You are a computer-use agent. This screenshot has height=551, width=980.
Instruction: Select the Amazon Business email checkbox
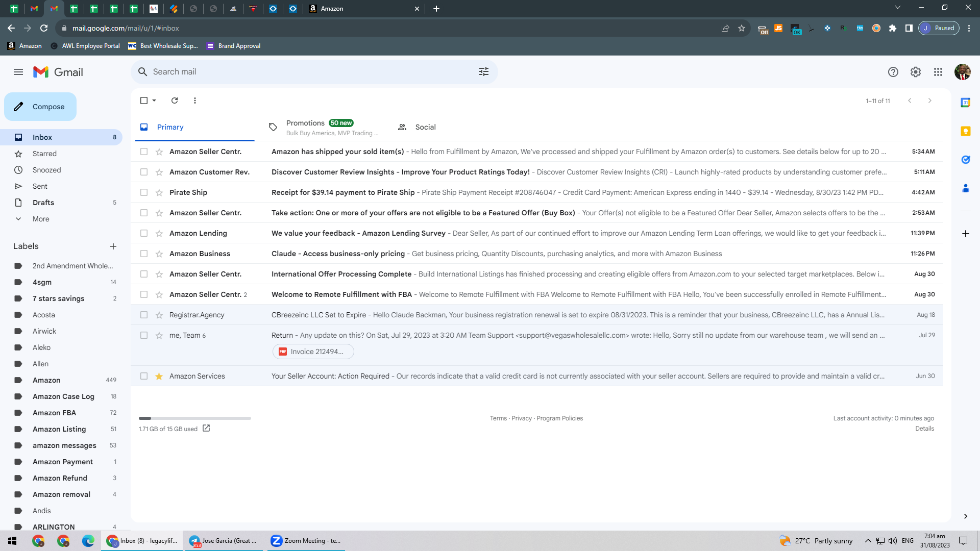coord(144,254)
